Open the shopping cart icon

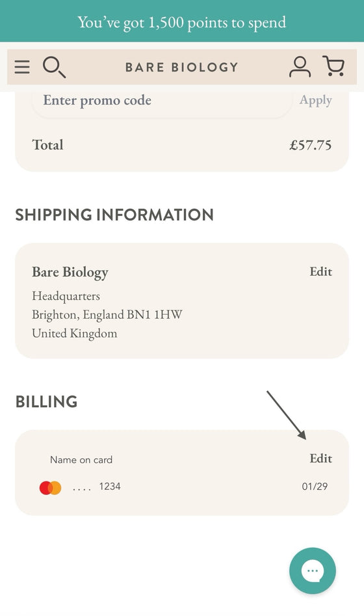click(x=333, y=66)
